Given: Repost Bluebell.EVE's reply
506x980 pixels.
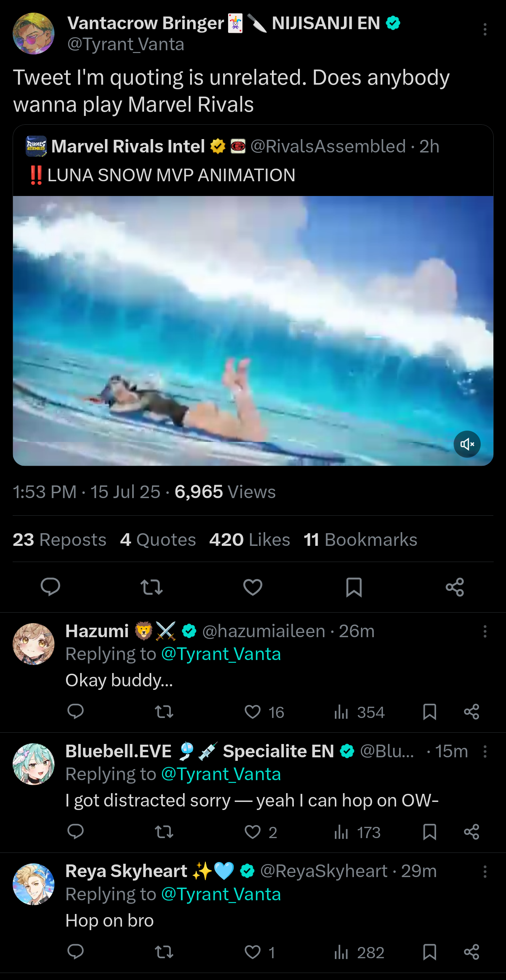Looking at the screenshot, I should (164, 832).
